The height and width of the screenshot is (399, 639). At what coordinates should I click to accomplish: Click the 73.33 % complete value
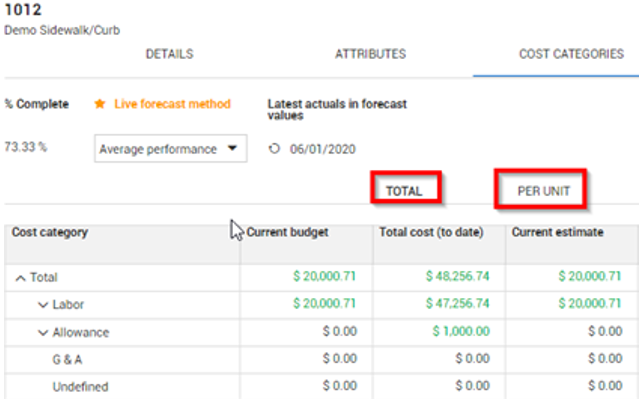[26, 147]
